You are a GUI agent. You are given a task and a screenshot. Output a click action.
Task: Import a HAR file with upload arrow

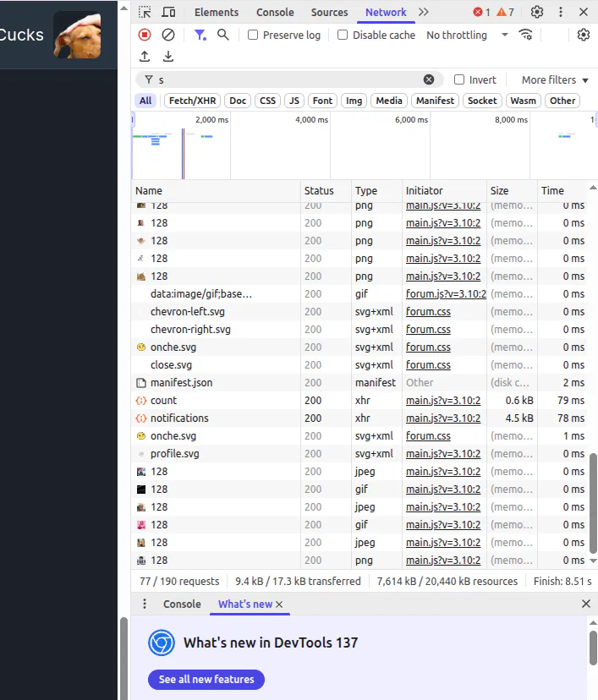[x=145, y=57]
